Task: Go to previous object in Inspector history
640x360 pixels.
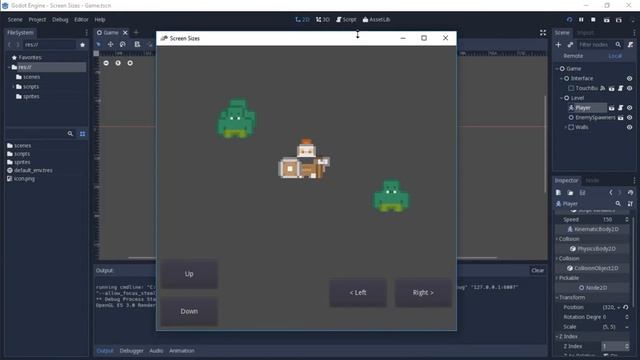Action: (611, 193)
